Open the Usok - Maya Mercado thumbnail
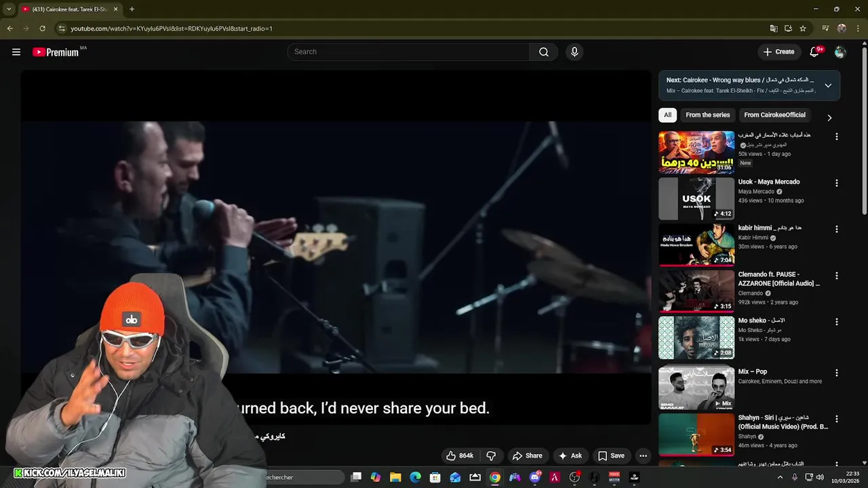The image size is (868, 488). pos(696,199)
